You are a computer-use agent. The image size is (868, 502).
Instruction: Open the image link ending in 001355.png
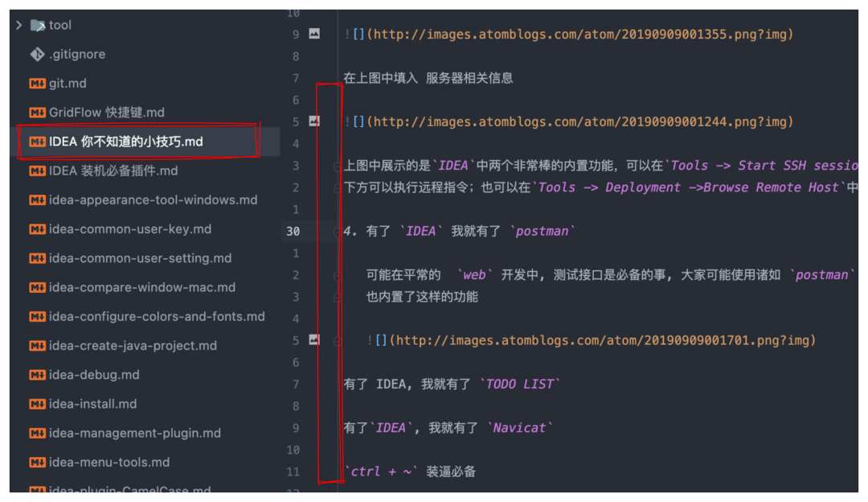click(563, 34)
